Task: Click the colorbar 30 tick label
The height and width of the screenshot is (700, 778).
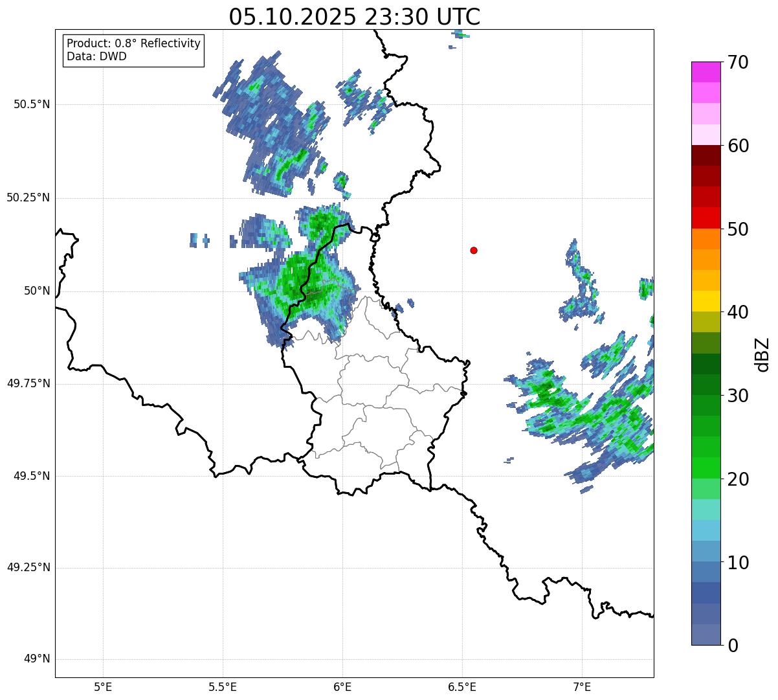Action: 738,396
